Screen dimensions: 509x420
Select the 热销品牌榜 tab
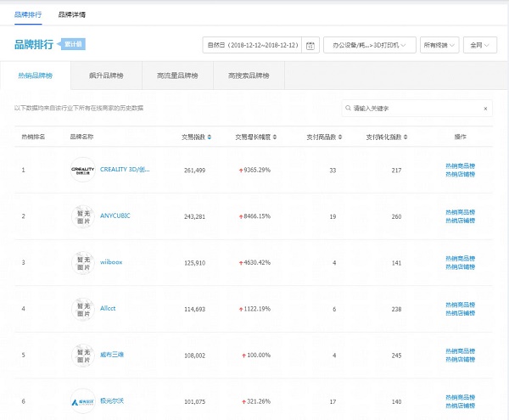tap(36, 76)
